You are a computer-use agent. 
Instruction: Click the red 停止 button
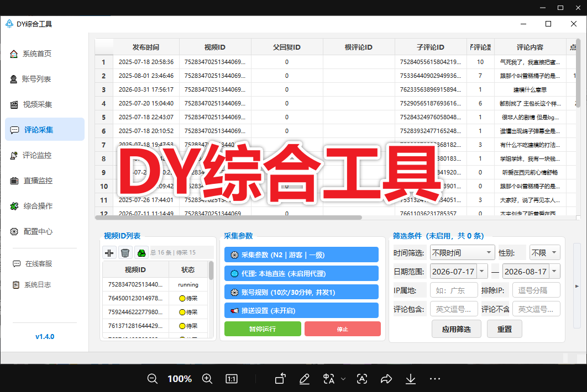(x=343, y=329)
